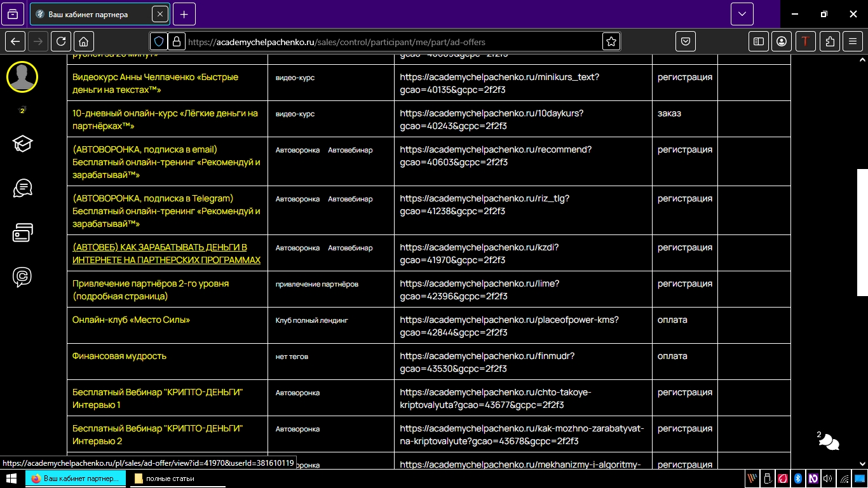The width and height of the screenshot is (868, 488).
Task: Bookmark this page with the star
Action: coord(611,41)
